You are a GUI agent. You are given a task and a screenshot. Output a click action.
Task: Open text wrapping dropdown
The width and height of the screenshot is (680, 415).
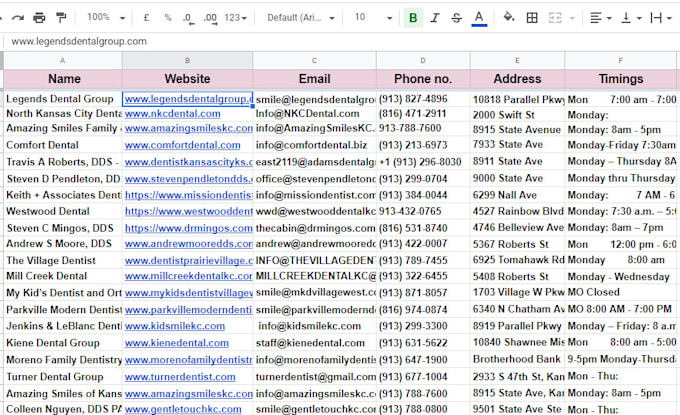click(x=660, y=18)
